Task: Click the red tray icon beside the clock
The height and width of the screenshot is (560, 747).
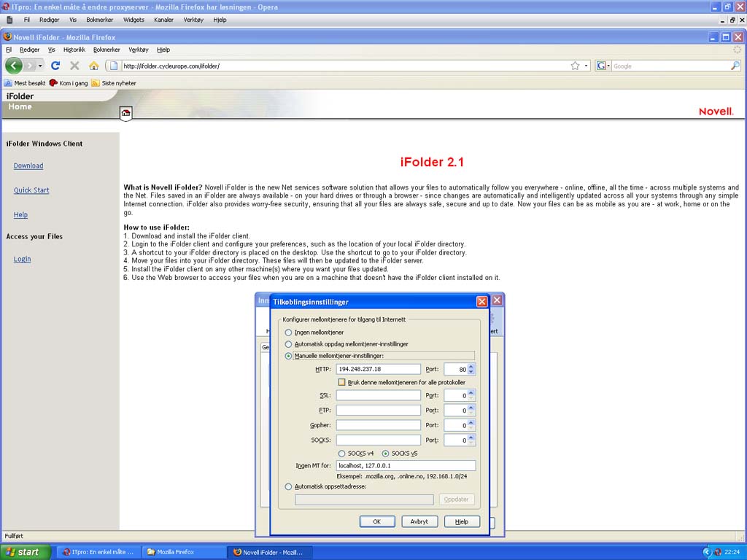Action: [718, 552]
